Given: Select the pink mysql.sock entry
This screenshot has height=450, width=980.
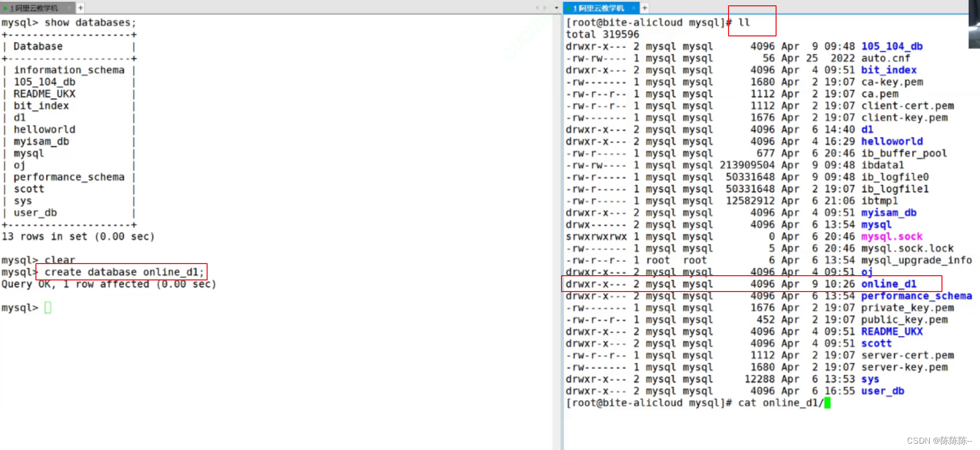Looking at the screenshot, I should (892, 237).
